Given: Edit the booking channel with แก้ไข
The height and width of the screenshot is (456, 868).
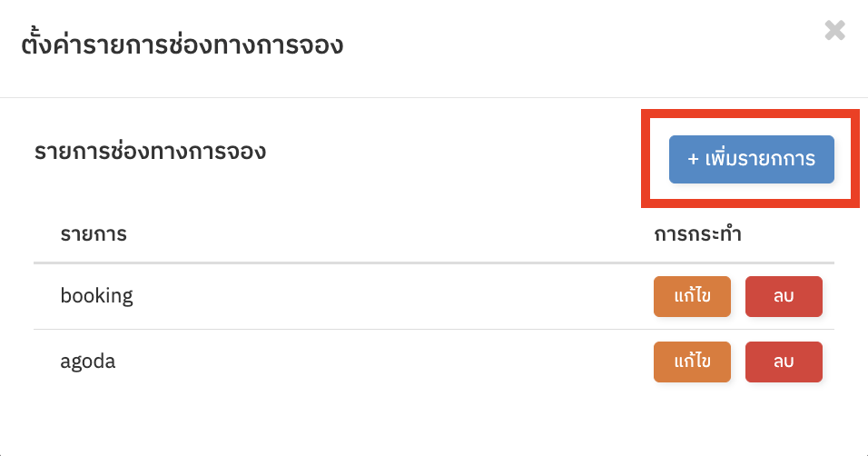Looking at the screenshot, I should click(x=692, y=296).
